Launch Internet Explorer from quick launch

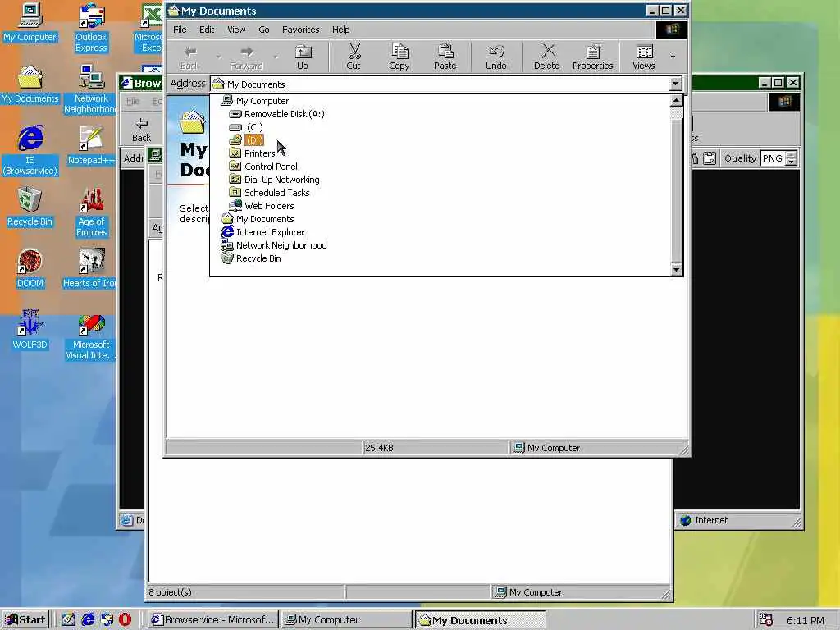(x=88, y=620)
